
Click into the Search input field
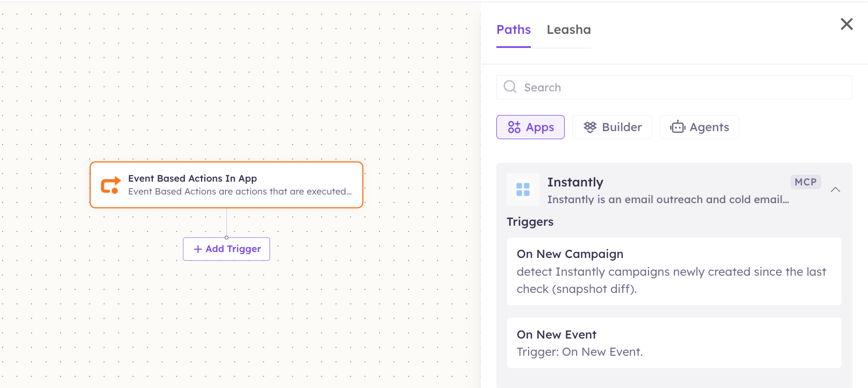pyautogui.click(x=674, y=87)
